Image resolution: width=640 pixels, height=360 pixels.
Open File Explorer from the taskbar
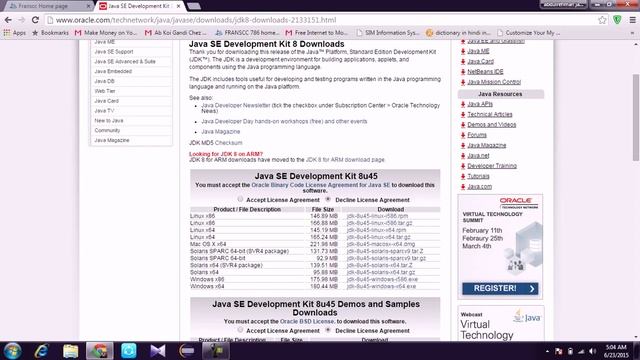coord(70,351)
